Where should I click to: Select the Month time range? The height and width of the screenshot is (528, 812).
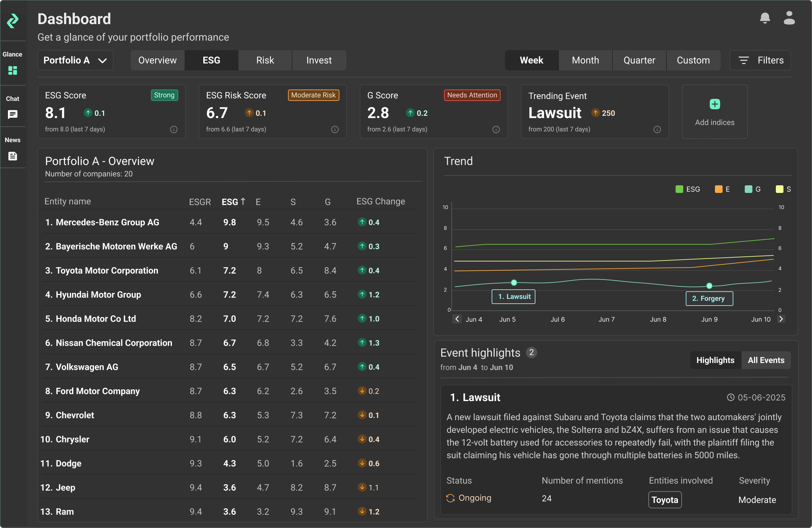click(585, 60)
